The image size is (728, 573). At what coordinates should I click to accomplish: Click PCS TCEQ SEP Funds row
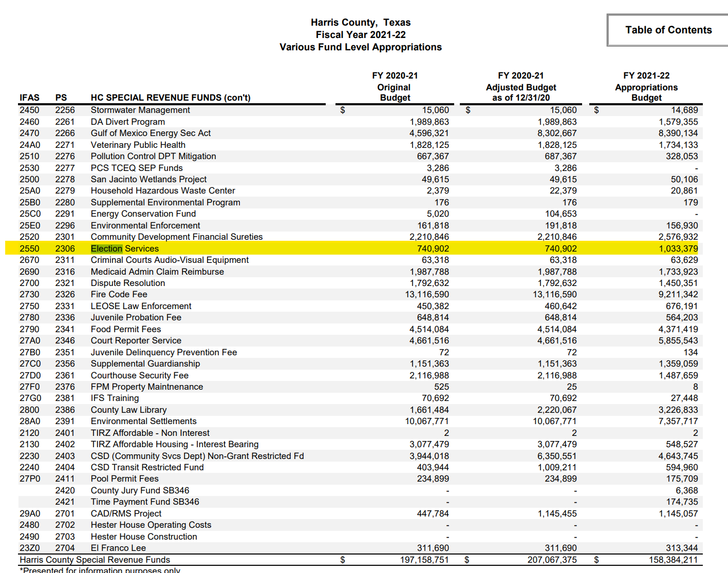(x=137, y=168)
